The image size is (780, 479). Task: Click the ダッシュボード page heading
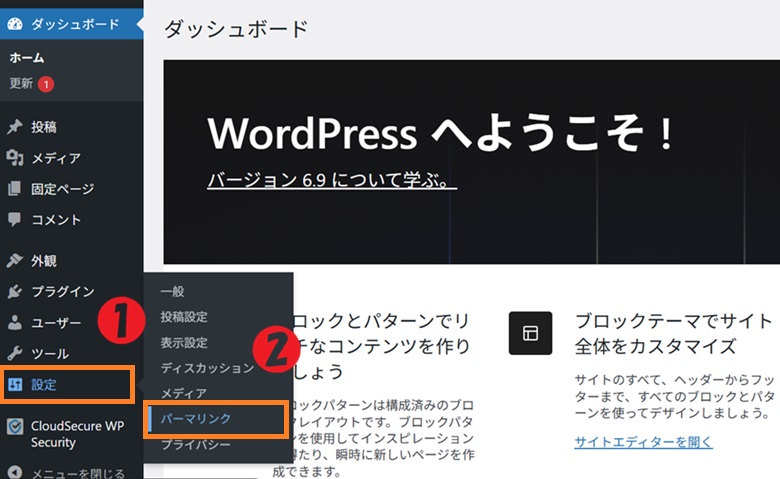[236, 29]
